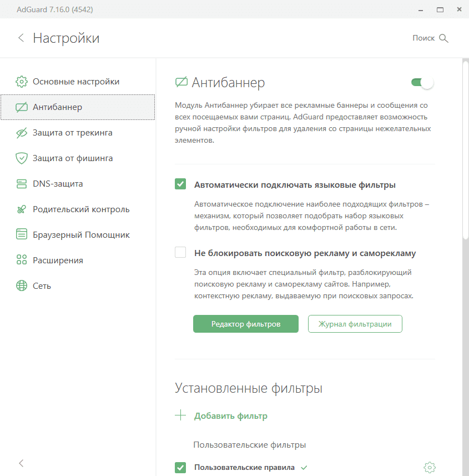Click Добавить фильтр link
Viewport: 469px width, 476px height.
point(231,415)
